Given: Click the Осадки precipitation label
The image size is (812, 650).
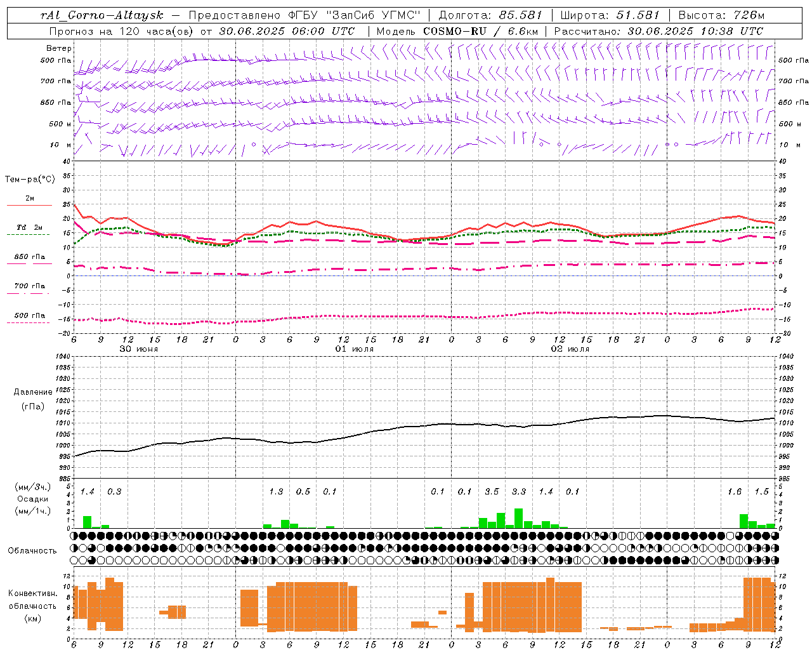Looking at the screenshot, I should (33, 499).
